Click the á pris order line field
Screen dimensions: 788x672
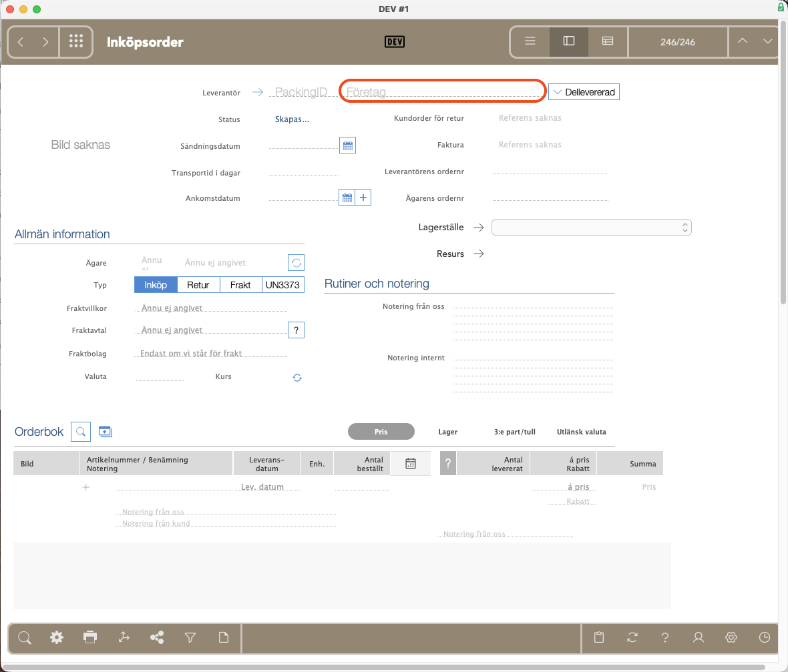(564, 486)
